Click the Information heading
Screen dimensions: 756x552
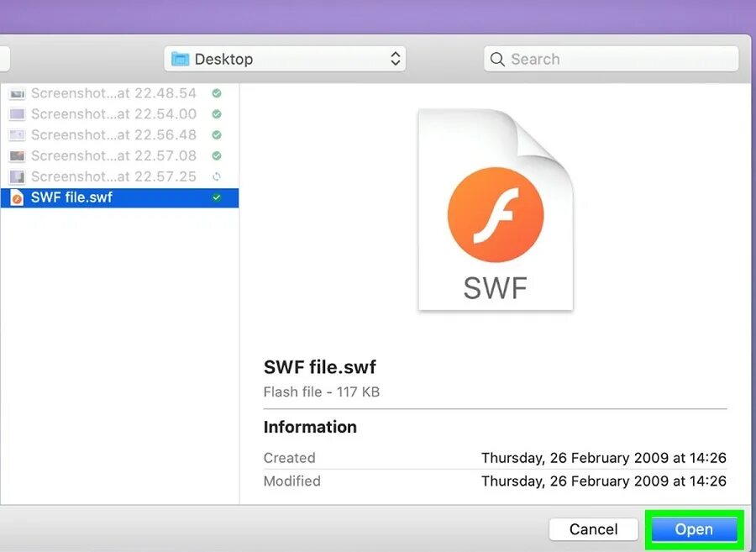click(310, 427)
